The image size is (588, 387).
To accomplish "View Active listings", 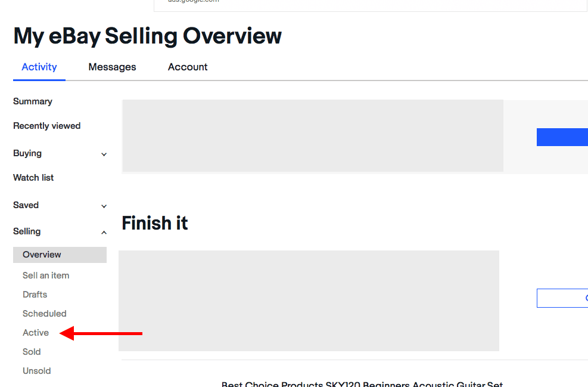I will coord(35,332).
